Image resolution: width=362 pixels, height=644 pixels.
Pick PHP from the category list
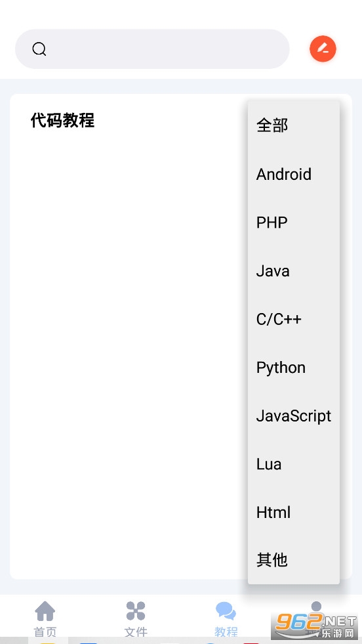coord(294,222)
